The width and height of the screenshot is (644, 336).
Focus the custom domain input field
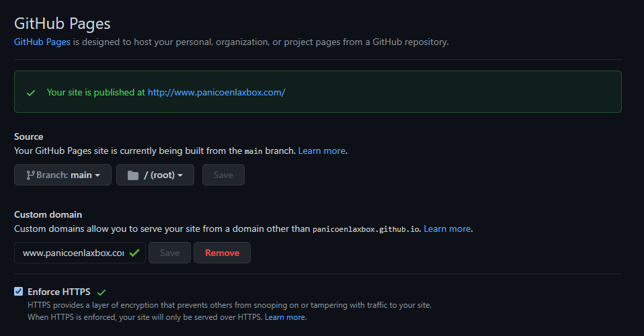[x=80, y=253]
